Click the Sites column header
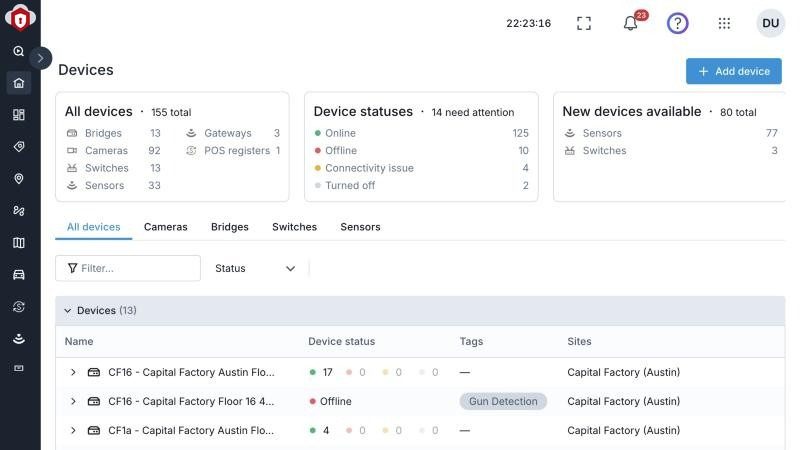800x450 pixels. pyautogui.click(x=579, y=341)
